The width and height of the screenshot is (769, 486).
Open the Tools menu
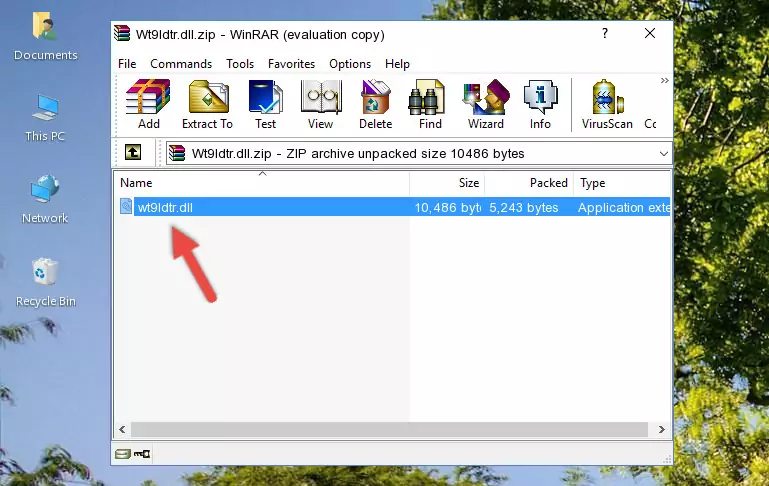pyautogui.click(x=240, y=64)
